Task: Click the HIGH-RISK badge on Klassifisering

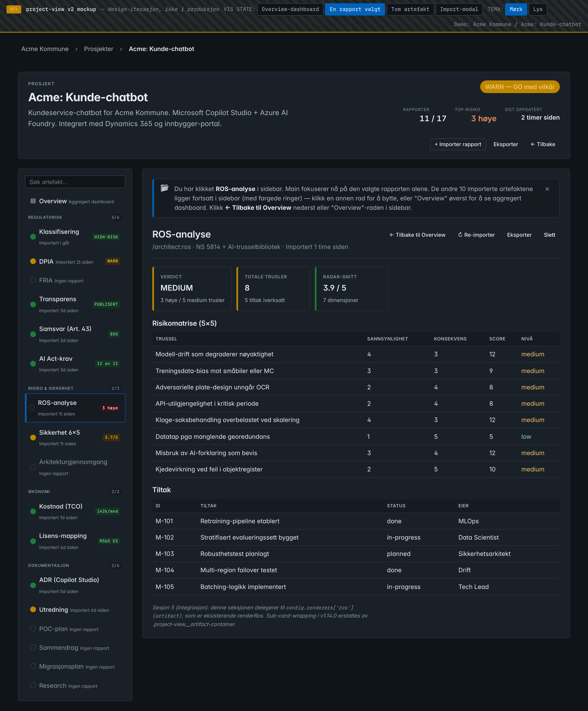Action: point(106,237)
